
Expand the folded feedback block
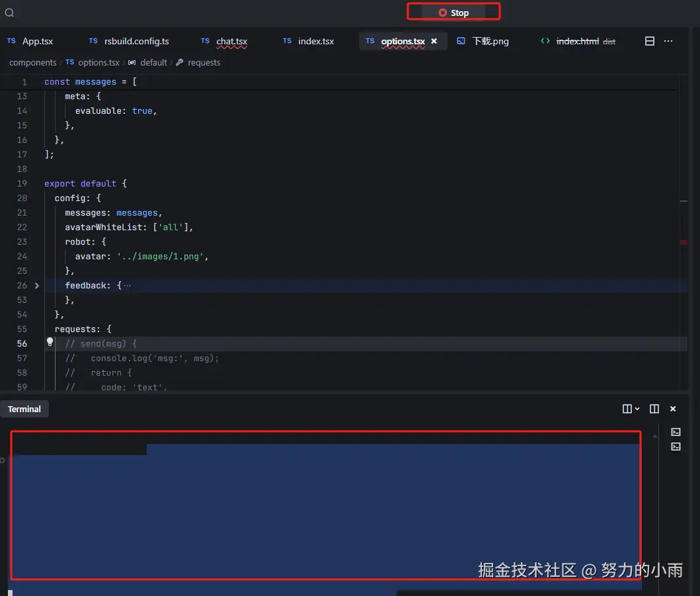pyautogui.click(x=37, y=286)
